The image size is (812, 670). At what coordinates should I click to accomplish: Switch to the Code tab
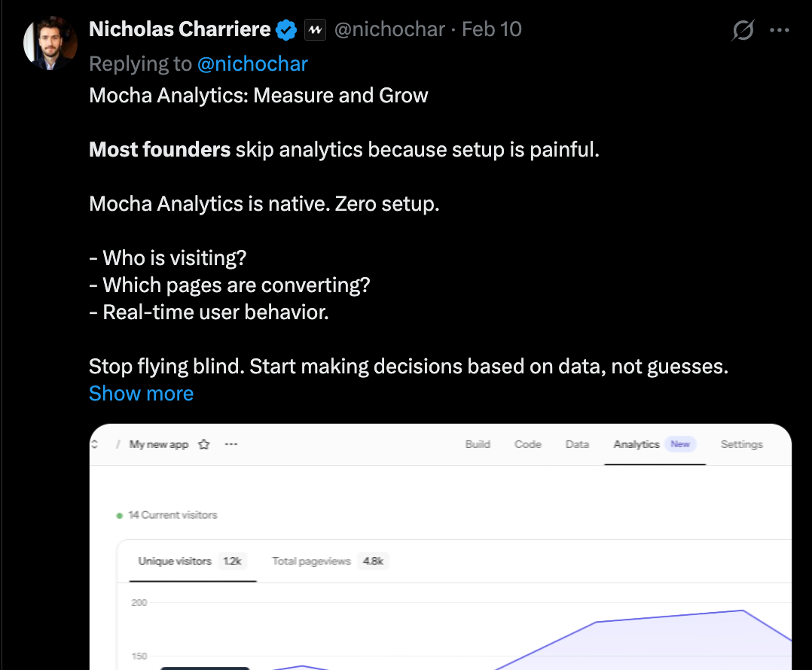(528, 444)
